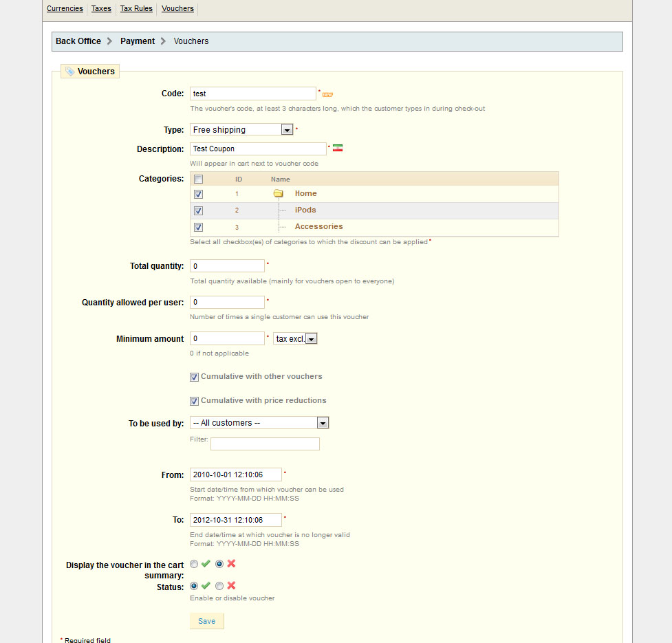Click the From date field
The image size is (672, 643).
pyautogui.click(x=236, y=475)
